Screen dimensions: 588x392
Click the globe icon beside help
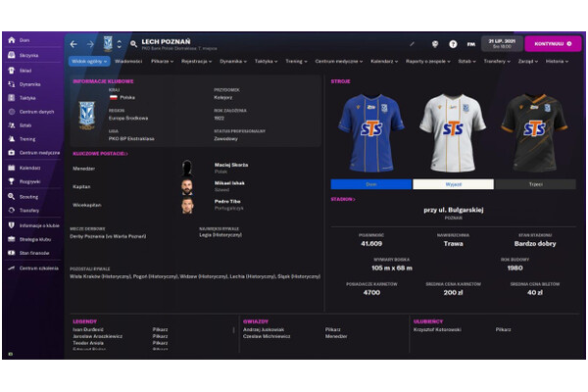tap(435, 44)
